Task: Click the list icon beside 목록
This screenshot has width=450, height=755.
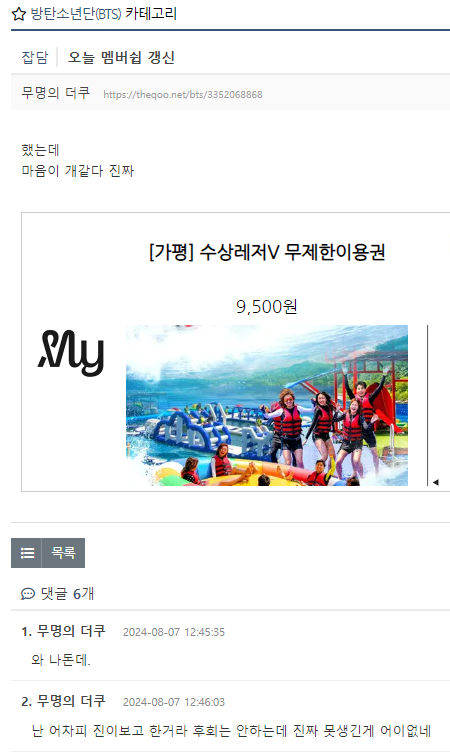Action: pos(26,553)
